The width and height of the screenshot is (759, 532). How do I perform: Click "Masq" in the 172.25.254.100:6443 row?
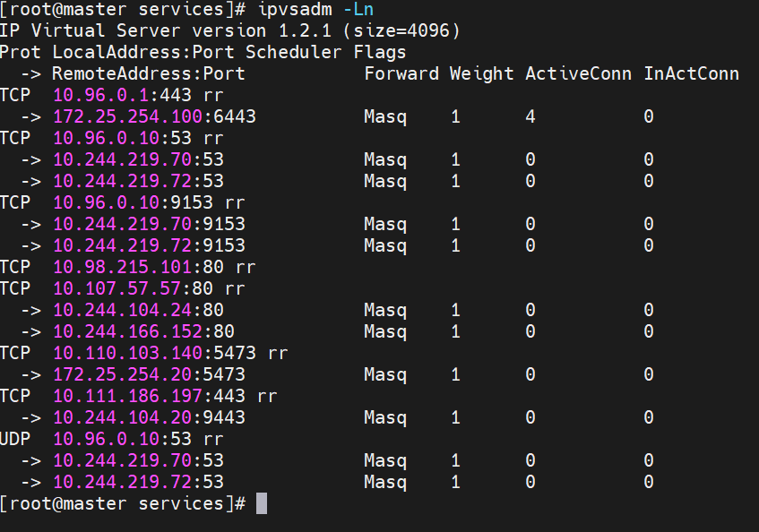(x=385, y=117)
